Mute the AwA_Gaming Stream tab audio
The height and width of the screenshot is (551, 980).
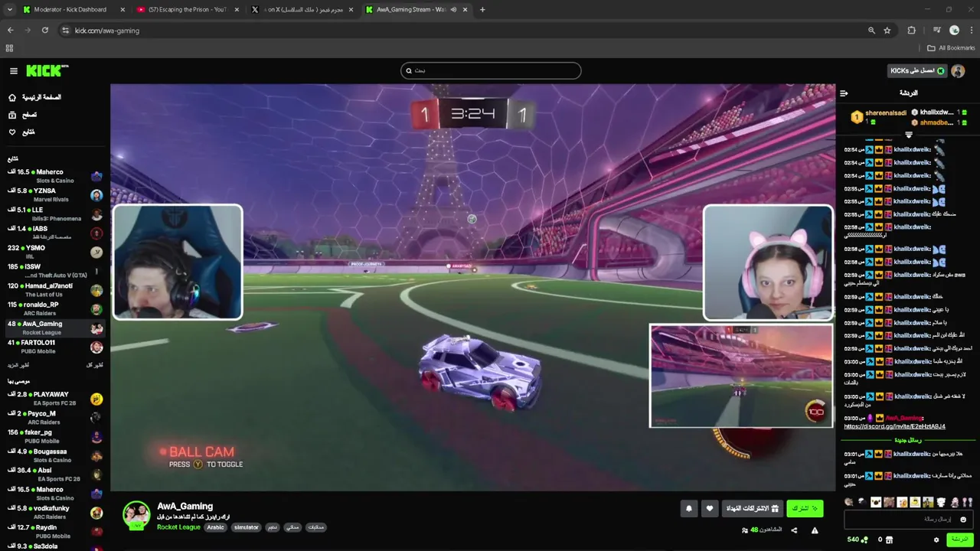pos(452,9)
